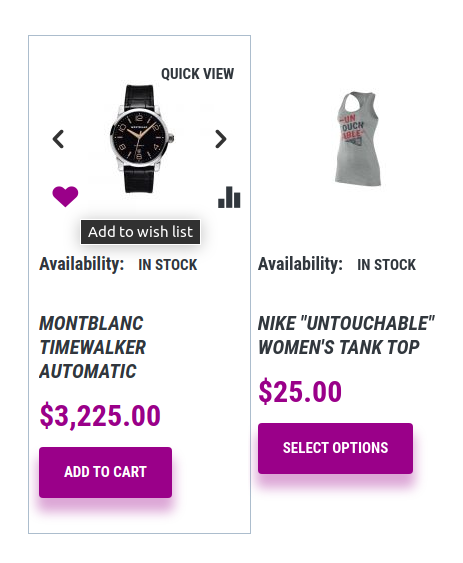
Task: Open Quick View for the watch
Action: (198, 74)
